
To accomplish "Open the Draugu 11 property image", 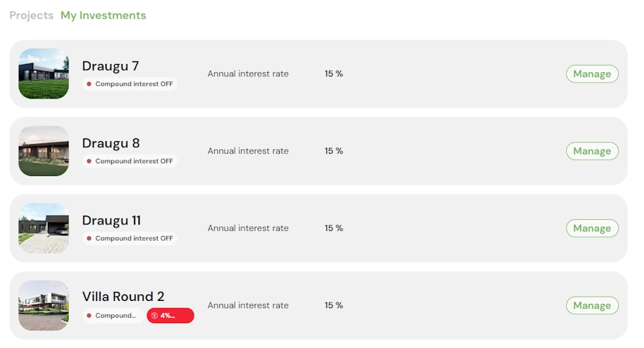I will 43,228.
